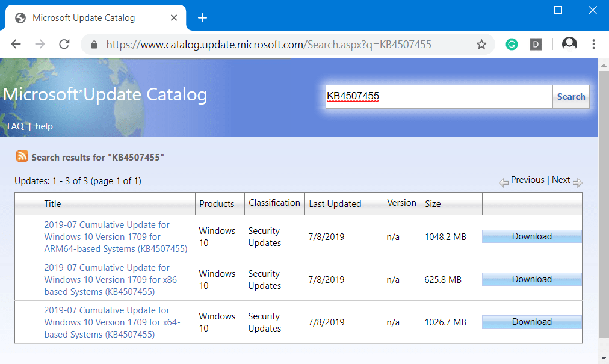Click the address bar URL
The height and width of the screenshot is (364, 609).
tap(269, 45)
